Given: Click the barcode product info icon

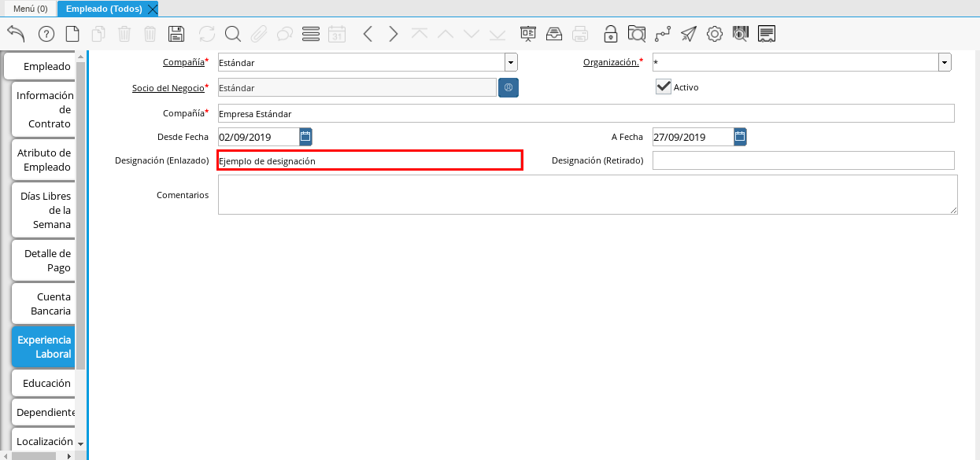Looking at the screenshot, I should [x=741, y=34].
